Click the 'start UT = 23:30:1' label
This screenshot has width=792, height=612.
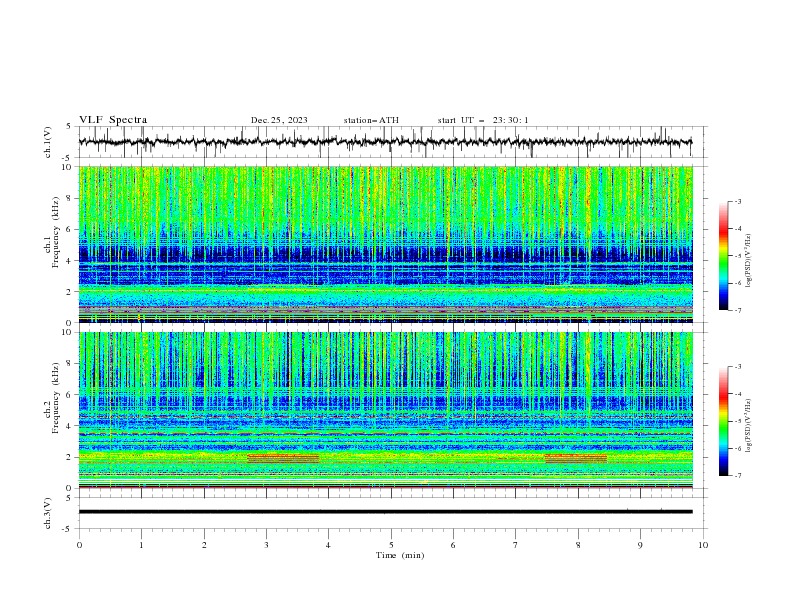pyautogui.click(x=483, y=120)
